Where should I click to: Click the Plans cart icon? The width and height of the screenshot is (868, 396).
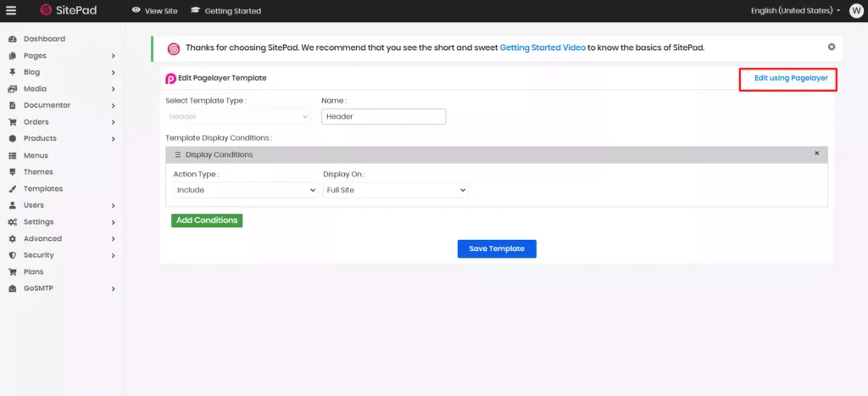(x=12, y=272)
